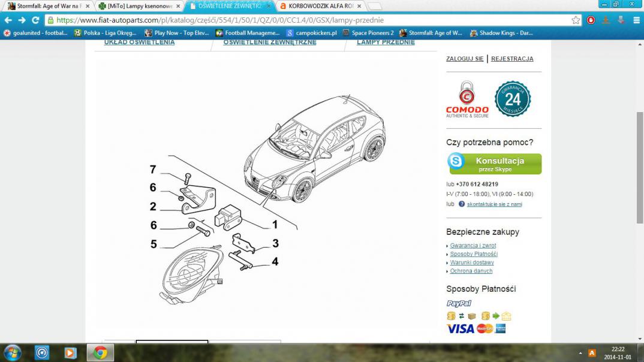Click the VISA payment logo
This screenshot has height=362, width=644.
(461, 329)
